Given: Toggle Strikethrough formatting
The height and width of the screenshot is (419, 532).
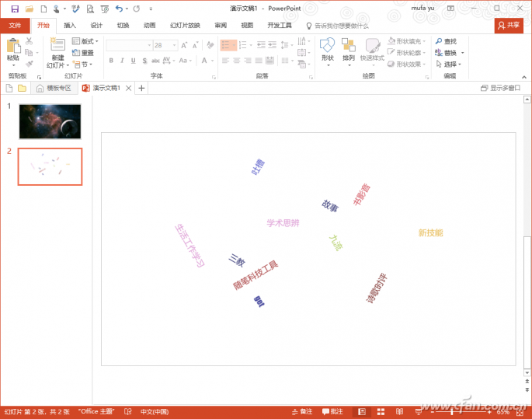Looking at the screenshot, I should click(155, 61).
